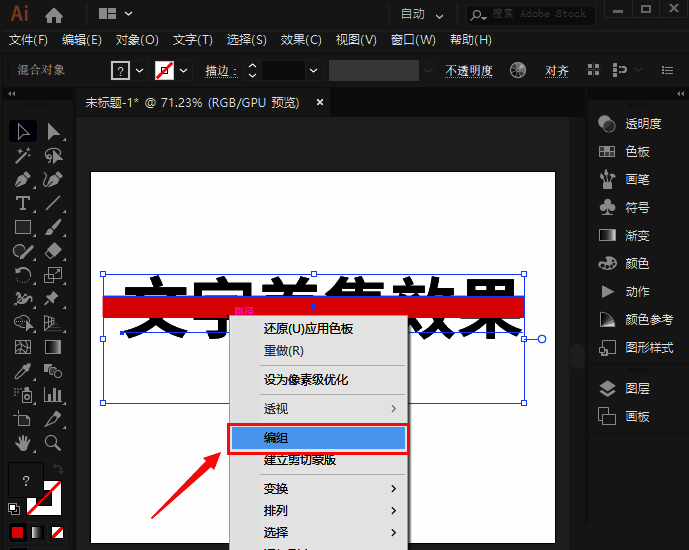
Task: Select the Puppet Warp pin tool
Action: 53,299
